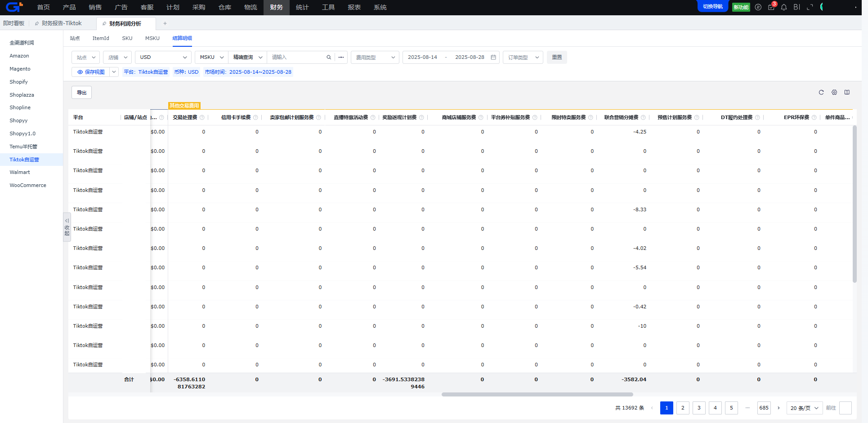Image resolution: width=868 pixels, height=423 pixels.
Task: Click the app logo in the top bar
Action: point(14,7)
